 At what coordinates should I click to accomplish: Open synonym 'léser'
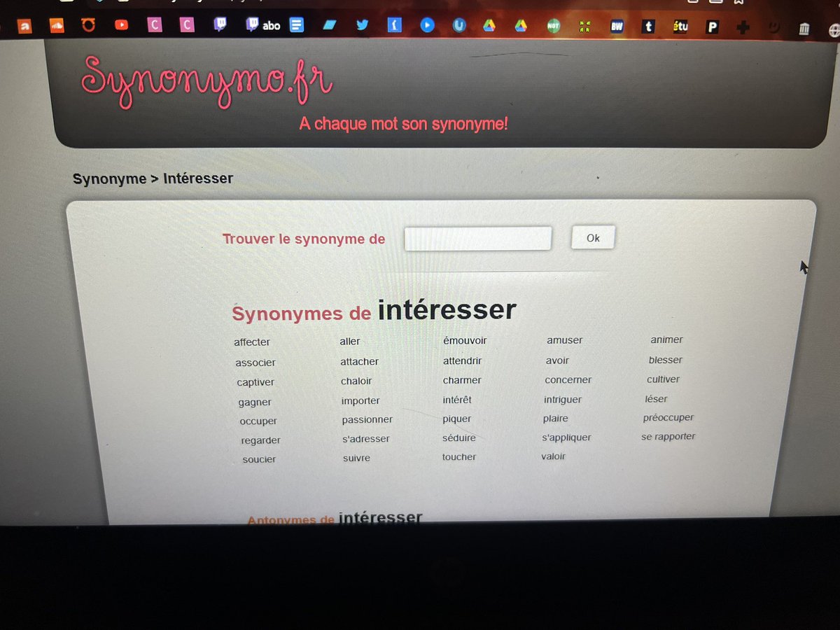656,399
